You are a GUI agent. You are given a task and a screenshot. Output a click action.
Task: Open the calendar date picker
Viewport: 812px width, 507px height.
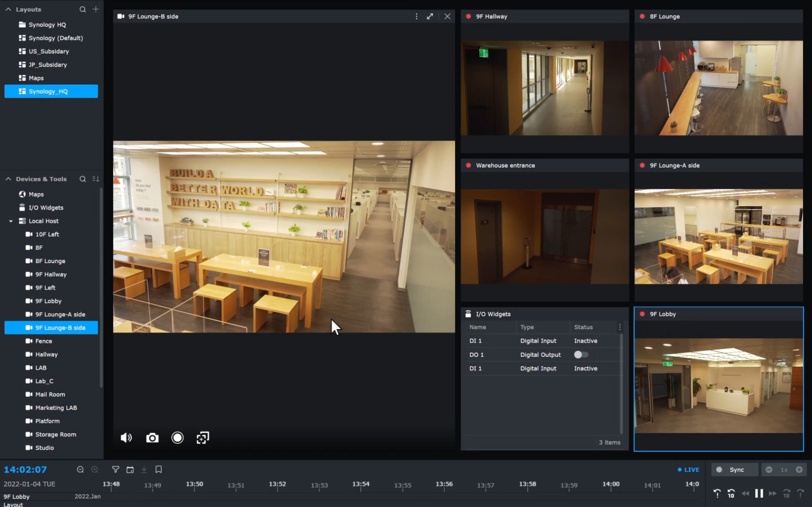[130, 469]
